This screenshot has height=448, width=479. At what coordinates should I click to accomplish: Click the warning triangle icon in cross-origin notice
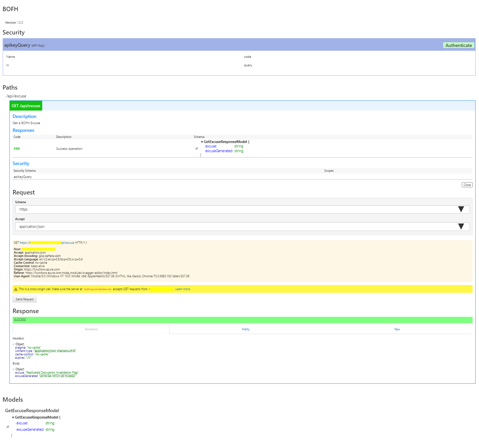click(x=16, y=289)
